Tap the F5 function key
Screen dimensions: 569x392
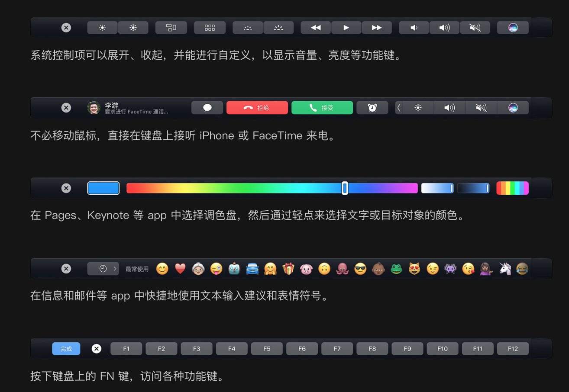[x=267, y=349]
